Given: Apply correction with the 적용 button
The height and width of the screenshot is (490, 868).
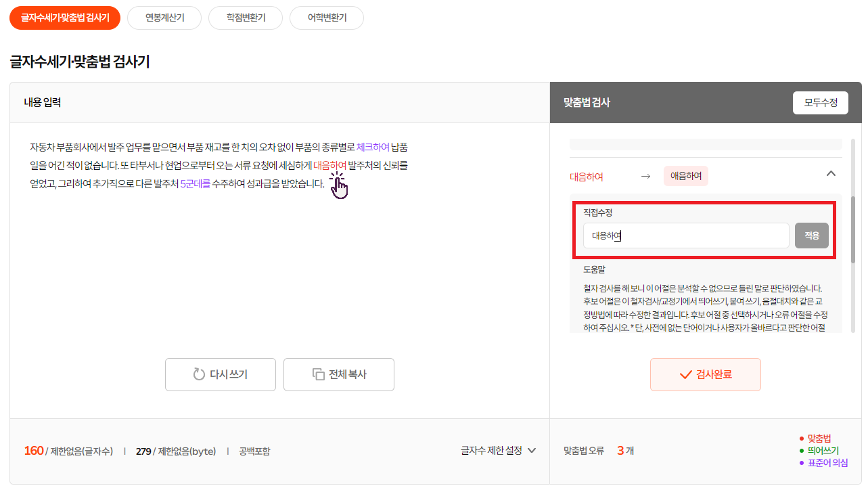Looking at the screenshot, I should click(x=811, y=236).
